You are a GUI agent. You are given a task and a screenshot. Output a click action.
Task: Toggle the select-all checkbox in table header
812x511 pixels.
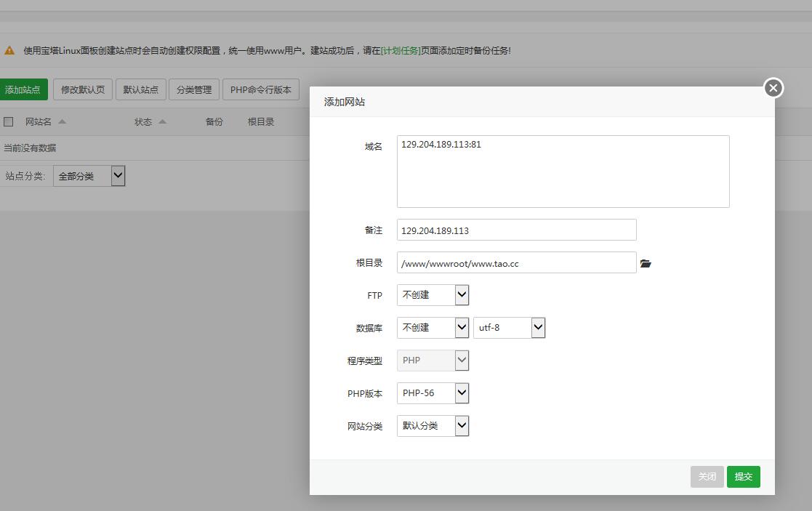click(x=9, y=121)
